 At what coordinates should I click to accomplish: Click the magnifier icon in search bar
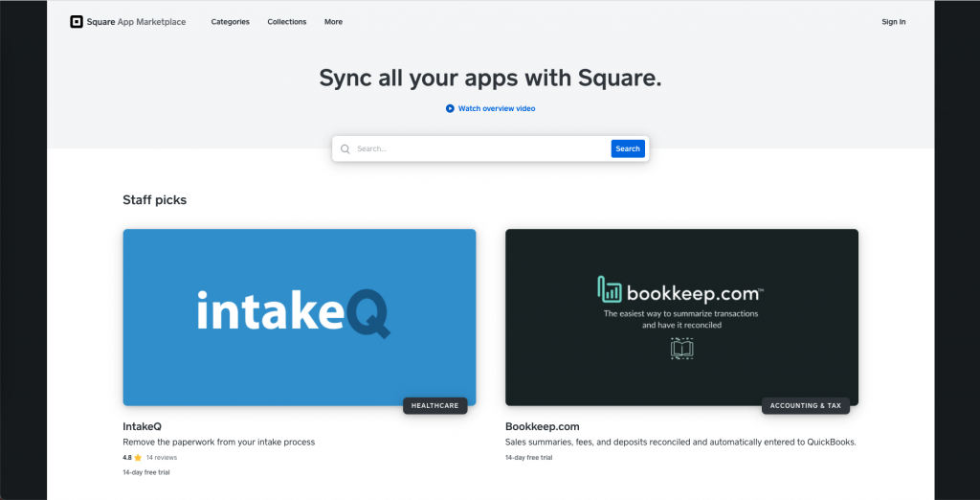[345, 148]
